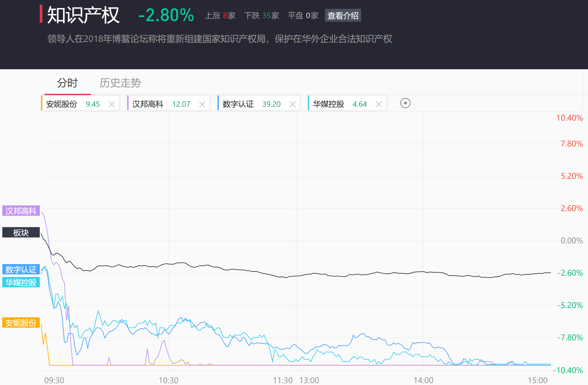The height and width of the screenshot is (385, 588).
Task: Click the 知识产权 sector title
Action: (x=83, y=15)
